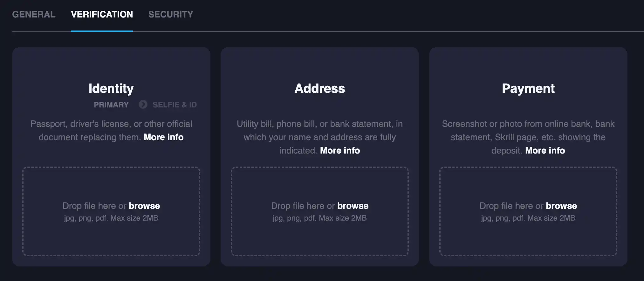Click the Address card heading
Viewport: 644px width, 281px height.
click(x=320, y=88)
